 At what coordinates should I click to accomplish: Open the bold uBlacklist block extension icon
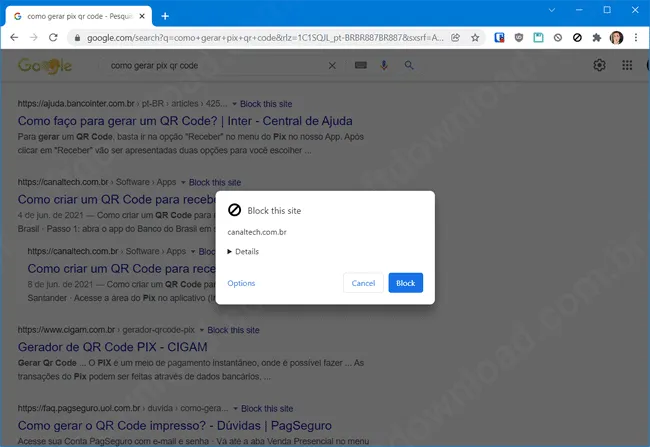point(577,38)
